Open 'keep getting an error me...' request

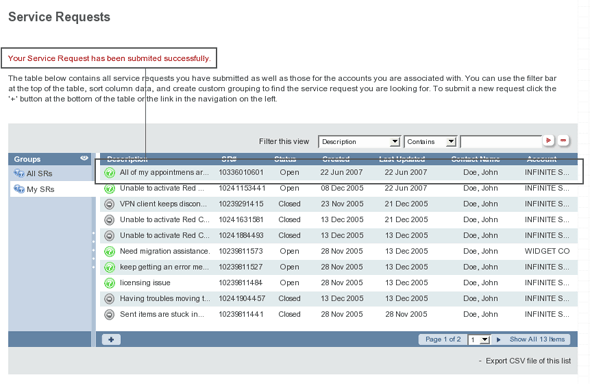(164, 267)
